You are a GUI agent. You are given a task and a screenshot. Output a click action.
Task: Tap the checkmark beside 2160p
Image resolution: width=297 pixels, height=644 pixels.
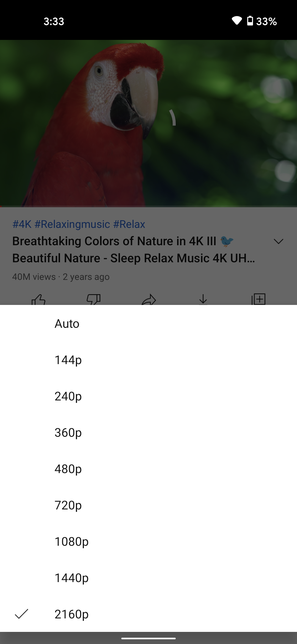tap(21, 614)
